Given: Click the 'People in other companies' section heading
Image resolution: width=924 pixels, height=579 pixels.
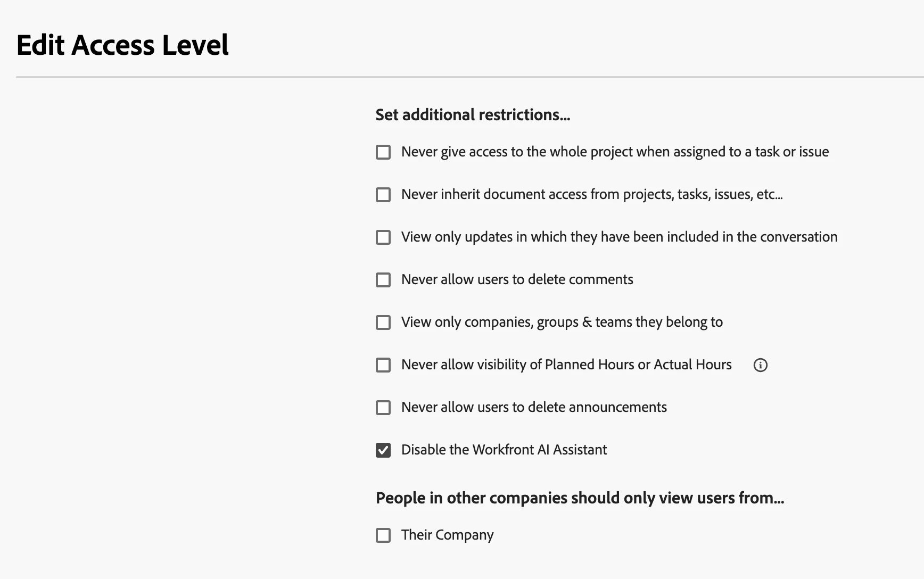Looking at the screenshot, I should (x=580, y=498).
